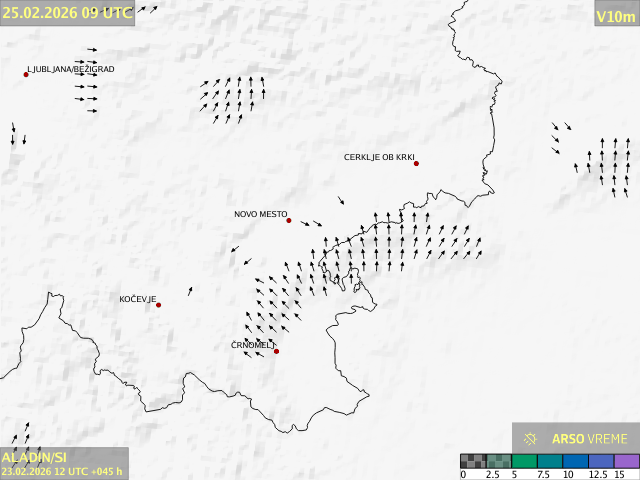This screenshot has height=480, width=640.
Task: Click the ARSO sun logo icon
Action: click(531, 439)
